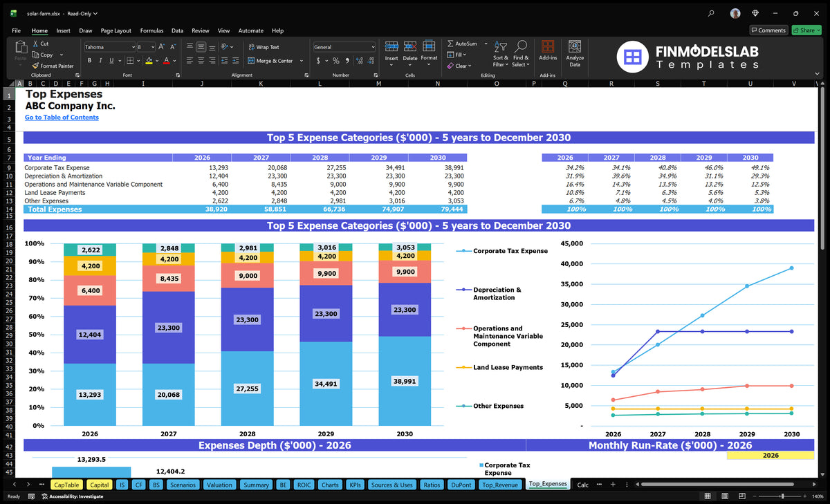Apply Bold formatting
The width and height of the screenshot is (830, 504).
pos(89,61)
